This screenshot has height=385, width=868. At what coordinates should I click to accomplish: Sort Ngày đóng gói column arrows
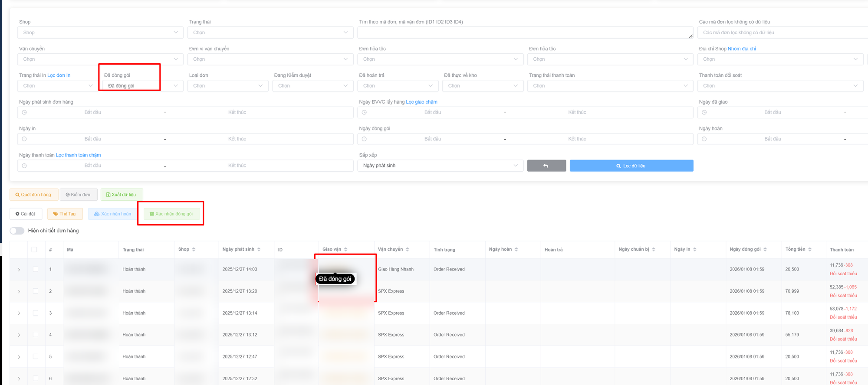click(765, 249)
